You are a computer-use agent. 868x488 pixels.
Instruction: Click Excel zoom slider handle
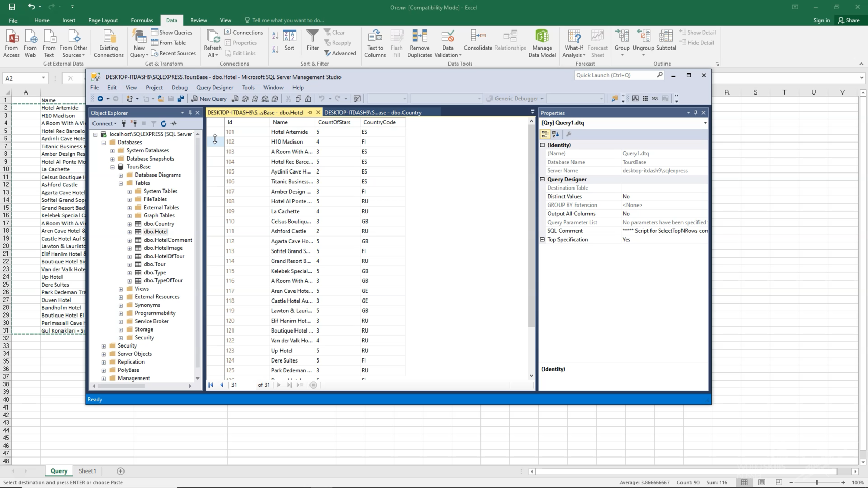click(x=817, y=482)
